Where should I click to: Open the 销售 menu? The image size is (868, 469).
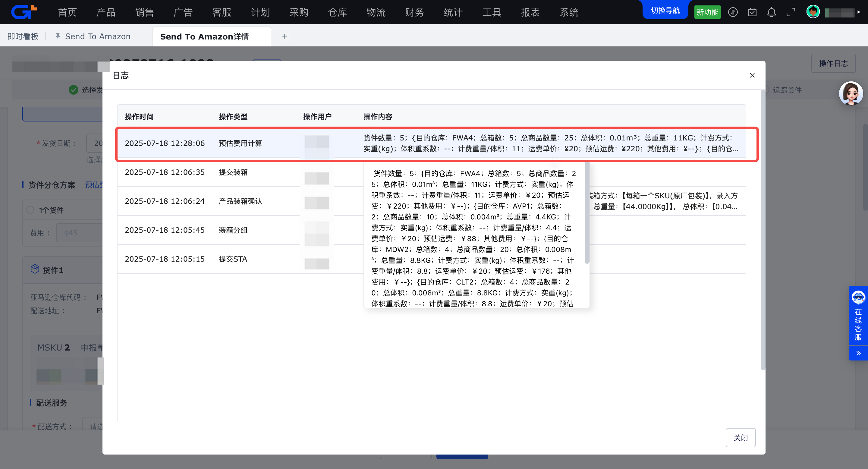145,12
